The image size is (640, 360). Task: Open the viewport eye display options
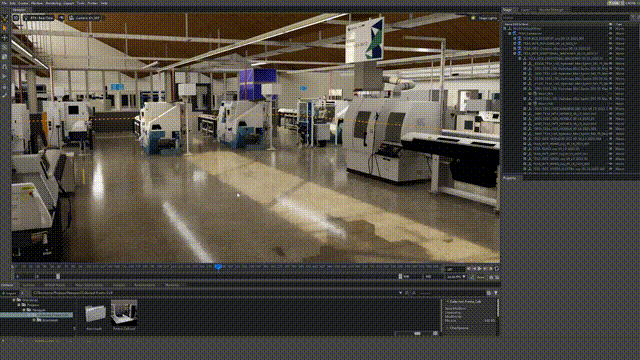tap(61, 18)
